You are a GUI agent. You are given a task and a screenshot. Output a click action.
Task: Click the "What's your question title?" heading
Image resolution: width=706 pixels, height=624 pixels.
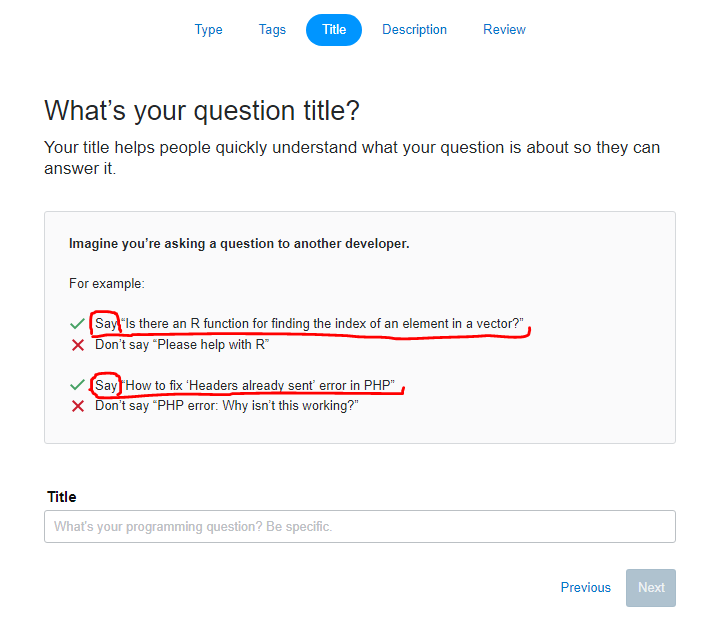click(201, 110)
